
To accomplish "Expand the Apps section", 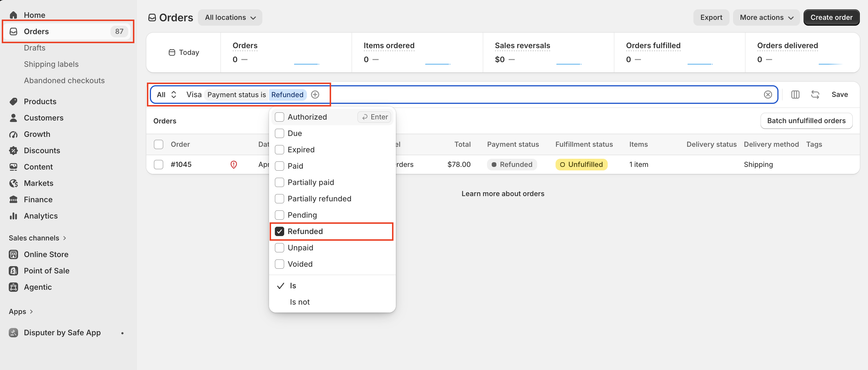I will coord(21,312).
